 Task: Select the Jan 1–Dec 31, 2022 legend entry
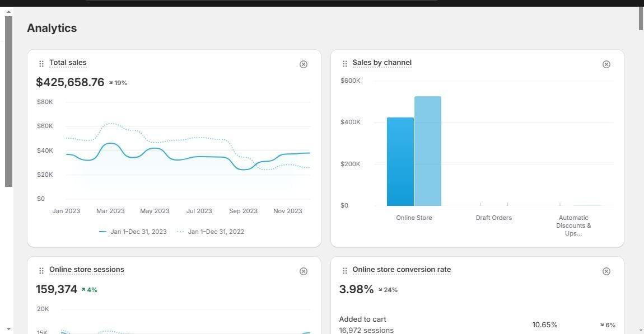coord(211,232)
